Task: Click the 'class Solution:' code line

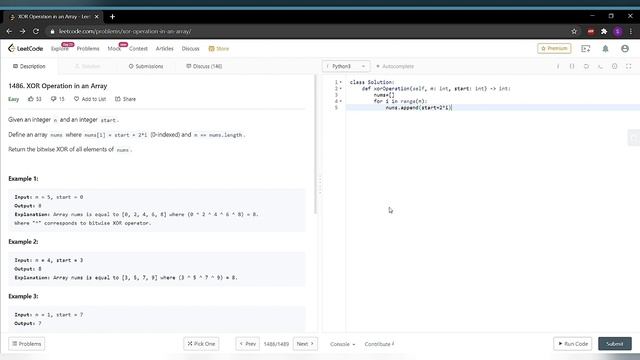Action: [x=372, y=82]
